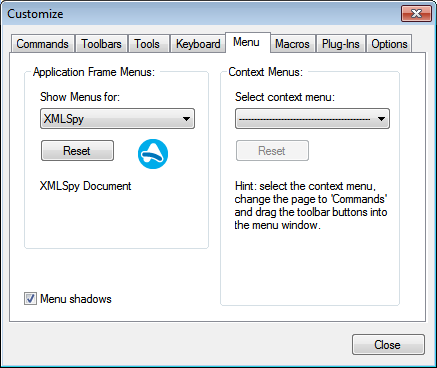Click the 'Context Menus:' group title

tap(266, 72)
